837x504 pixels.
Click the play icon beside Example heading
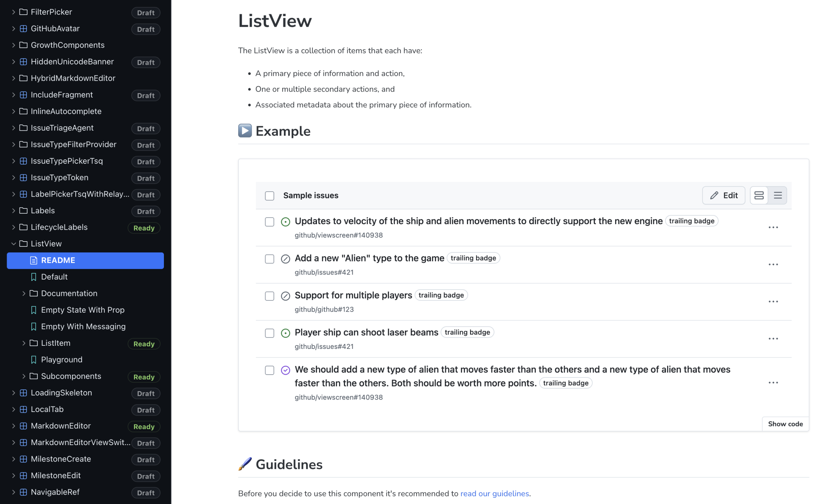click(245, 130)
